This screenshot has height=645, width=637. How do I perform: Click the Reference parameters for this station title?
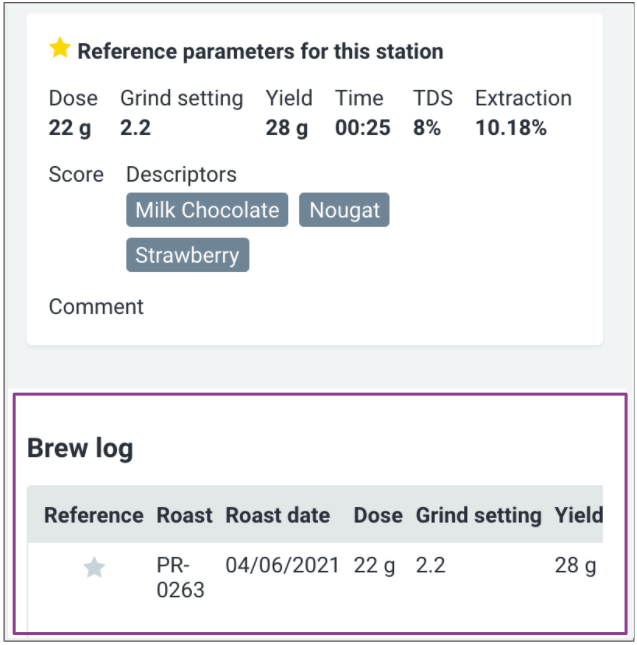260,51
